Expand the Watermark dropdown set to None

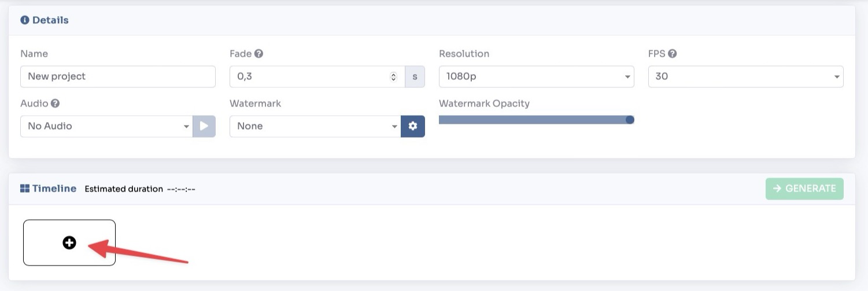click(x=315, y=126)
